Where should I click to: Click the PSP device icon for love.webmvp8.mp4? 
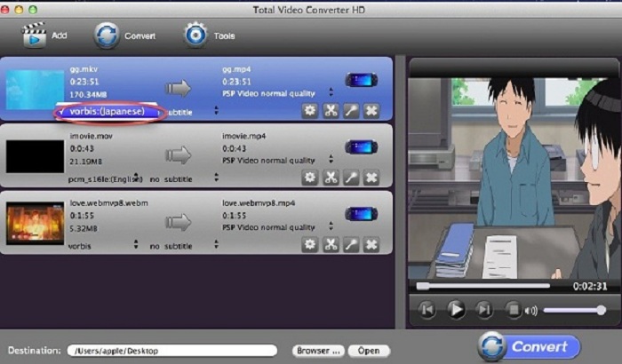click(361, 214)
